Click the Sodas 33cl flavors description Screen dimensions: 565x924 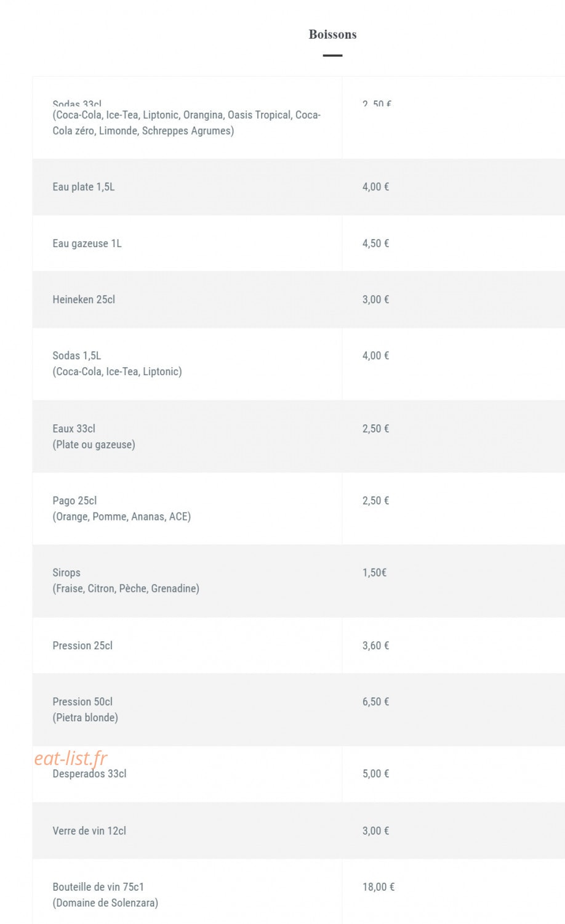click(186, 123)
